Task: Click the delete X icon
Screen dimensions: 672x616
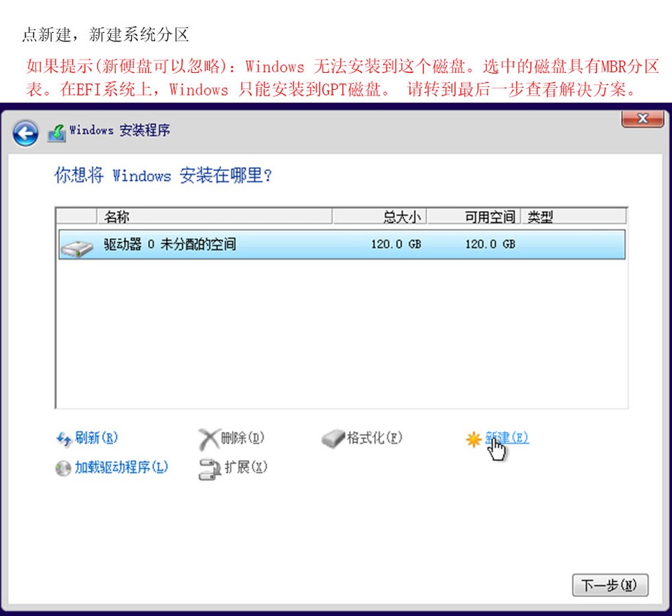Action: coord(209,439)
